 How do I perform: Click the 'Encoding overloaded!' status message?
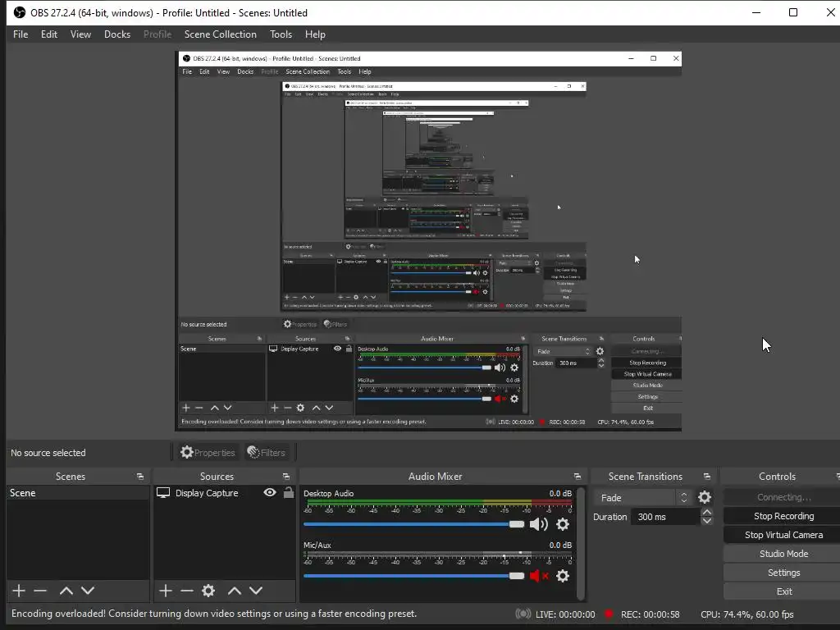(x=214, y=614)
